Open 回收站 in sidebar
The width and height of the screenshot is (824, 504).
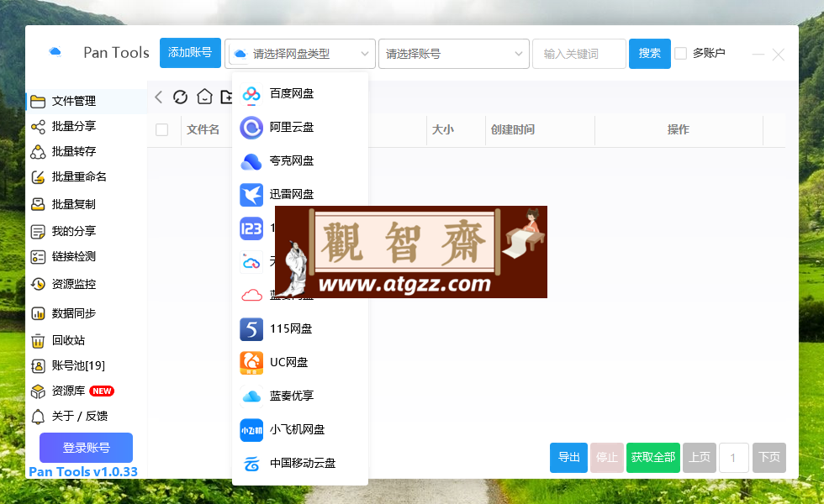coord(86,340)
